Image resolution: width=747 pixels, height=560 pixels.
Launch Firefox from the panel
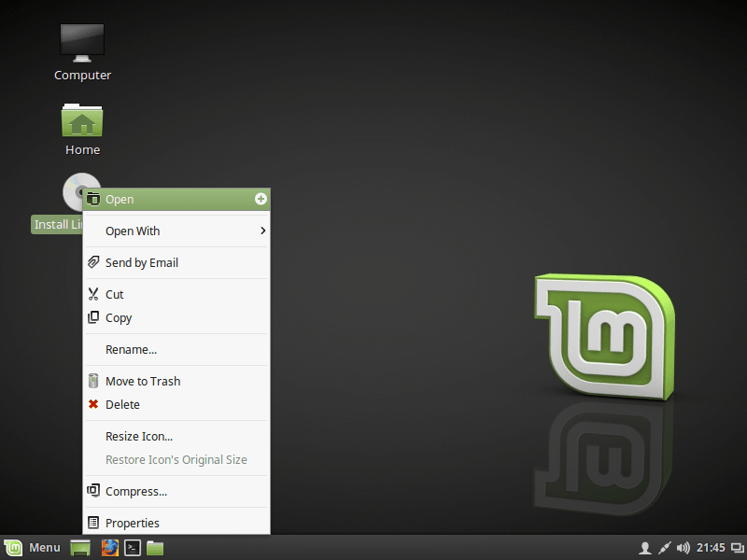pos(110,548)
